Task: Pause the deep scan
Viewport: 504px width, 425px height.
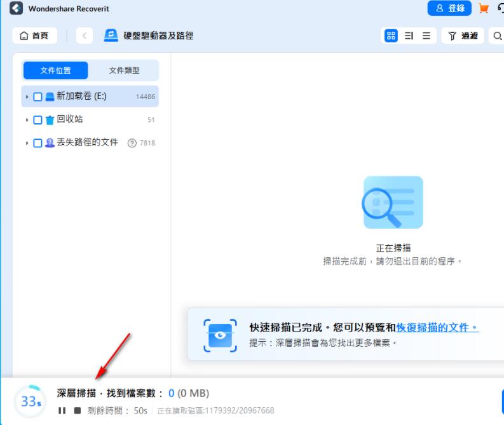Action: (62, 410)
